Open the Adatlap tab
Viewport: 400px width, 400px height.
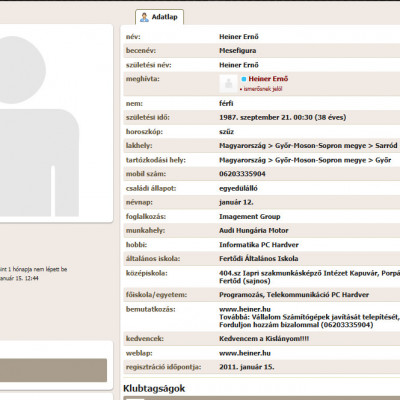tap(159, 17)
